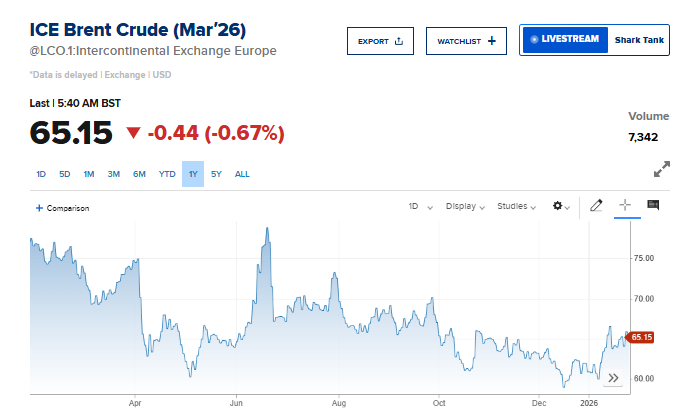Add a Comparison with plus icon
Viewport: 679px width, 414px height.
click(x=62, y=208)
